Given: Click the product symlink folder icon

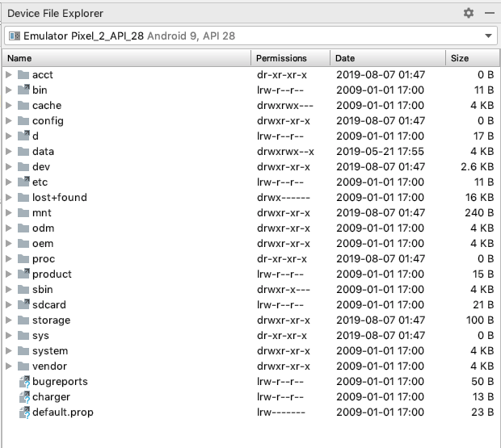Looking at the screenshot, I should pyautogui.click(x=23, y=274).
